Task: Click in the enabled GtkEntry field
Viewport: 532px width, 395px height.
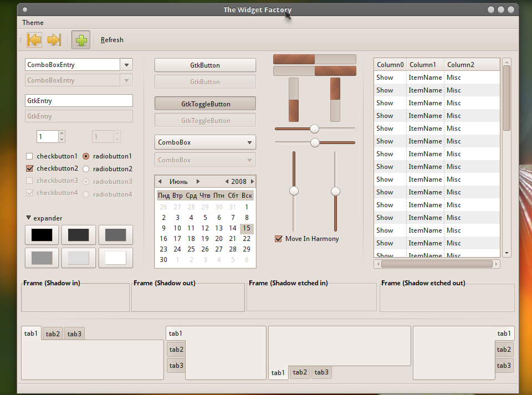Action: click(79, 101)
